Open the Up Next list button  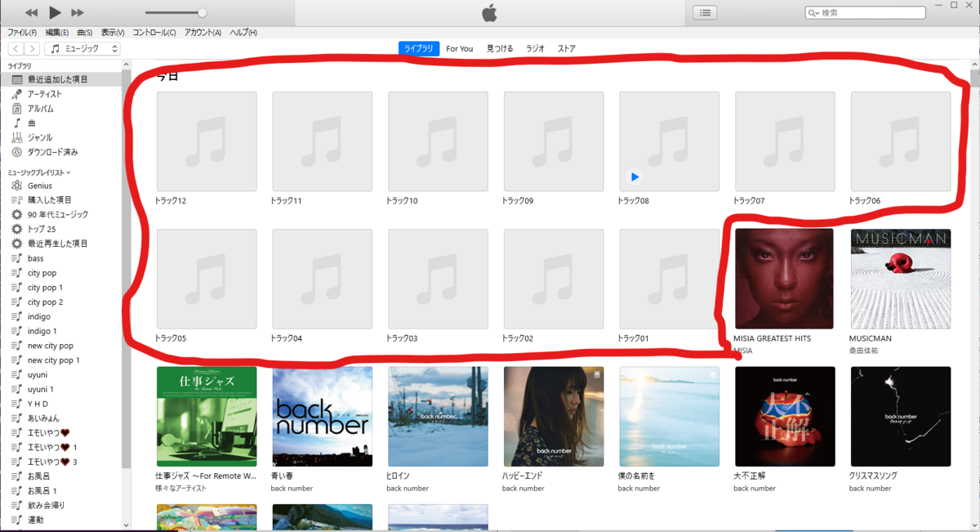[x=705, y=12]
